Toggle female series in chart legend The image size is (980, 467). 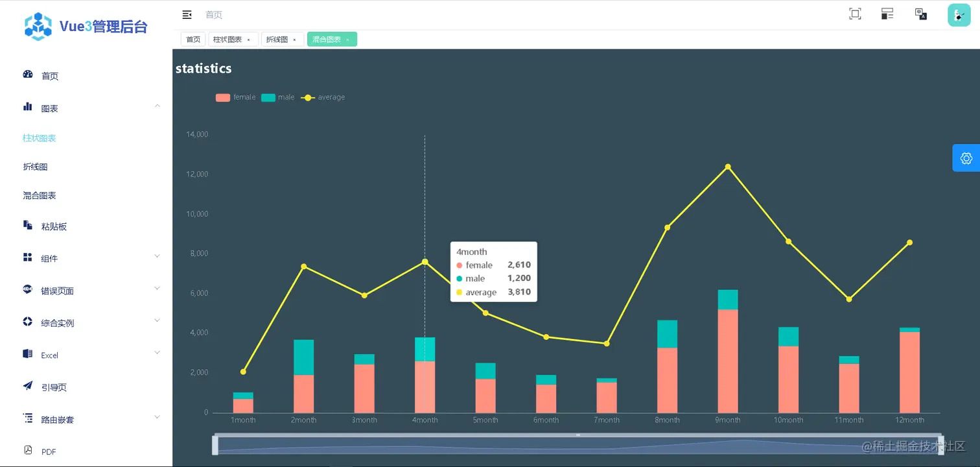(x=236, y=97)
